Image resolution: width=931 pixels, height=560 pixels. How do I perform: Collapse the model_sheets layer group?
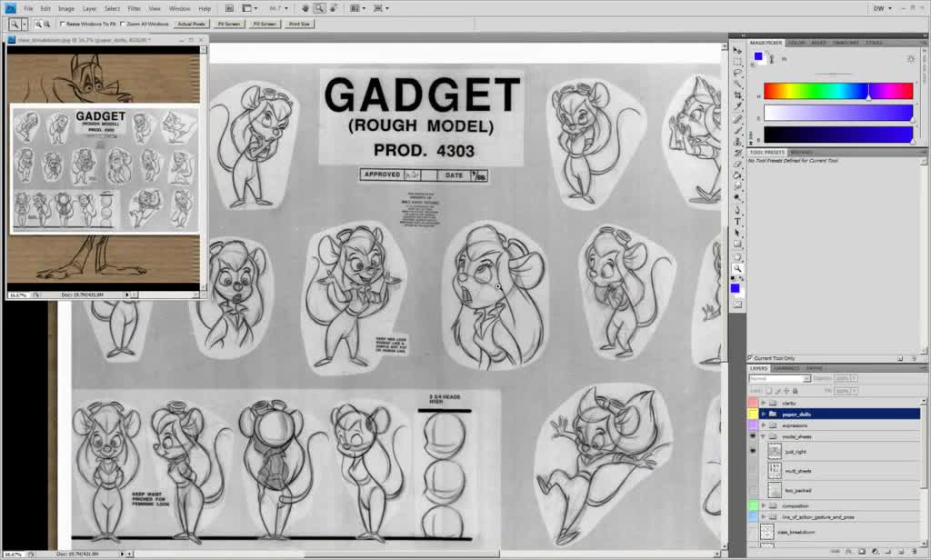(x=764, y=436)
